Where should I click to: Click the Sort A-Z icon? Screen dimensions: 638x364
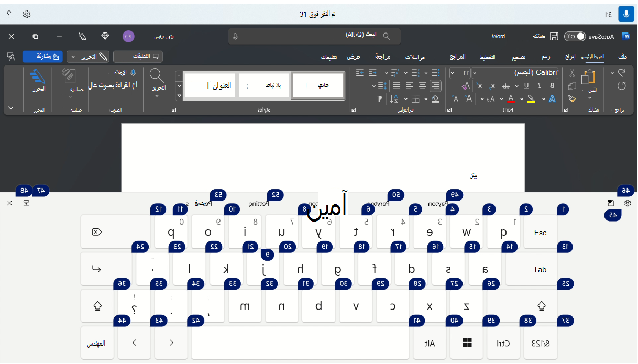coord(393,99)
